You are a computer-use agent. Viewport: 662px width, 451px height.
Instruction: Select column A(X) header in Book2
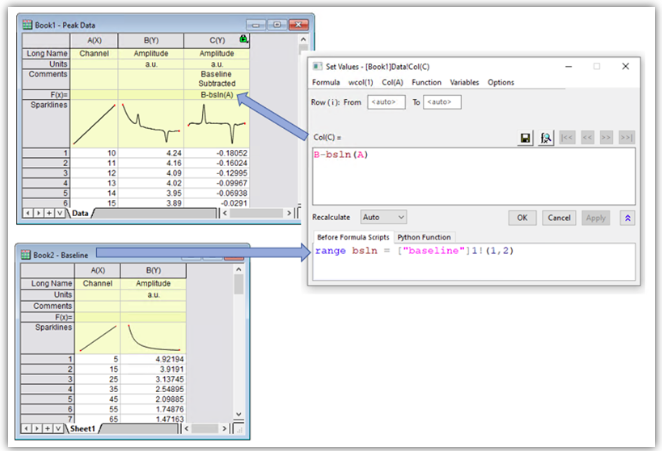pyautogui.click(x=98, y=270)
